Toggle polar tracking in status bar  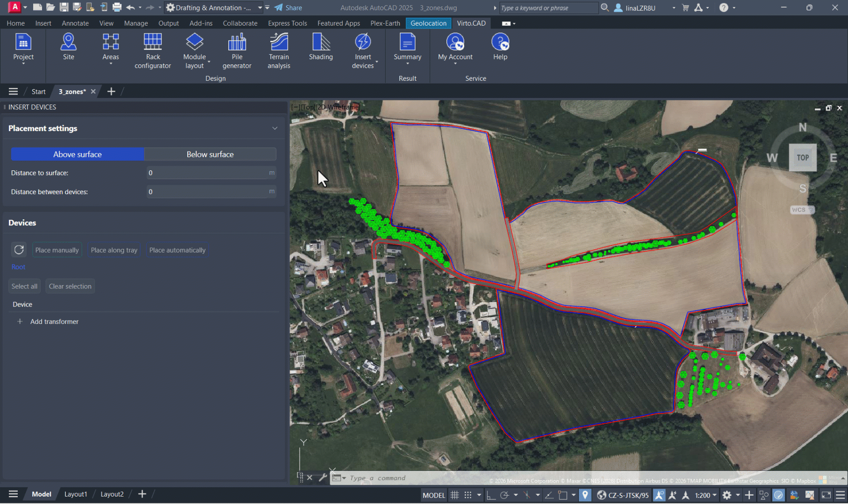(x=504, y=495)
